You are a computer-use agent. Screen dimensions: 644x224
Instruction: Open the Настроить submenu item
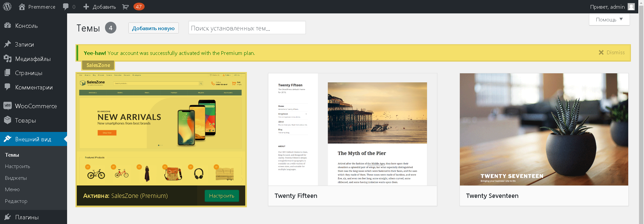click(x=17, y=166)
